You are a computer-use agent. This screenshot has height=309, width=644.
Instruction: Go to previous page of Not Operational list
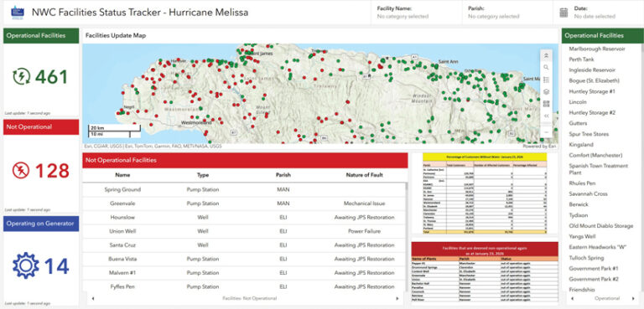point(92,298)
